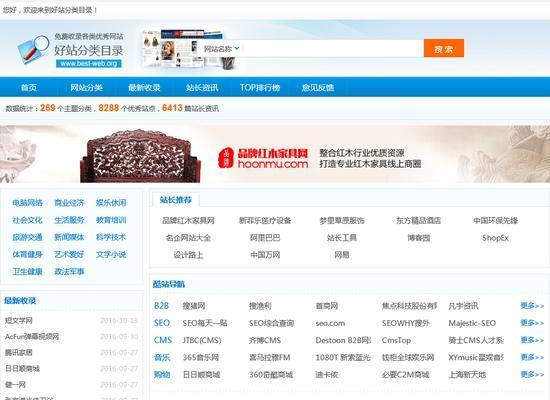550x400 pixels.
Task: Select the 社会文化 category
Action: [27, 220]
